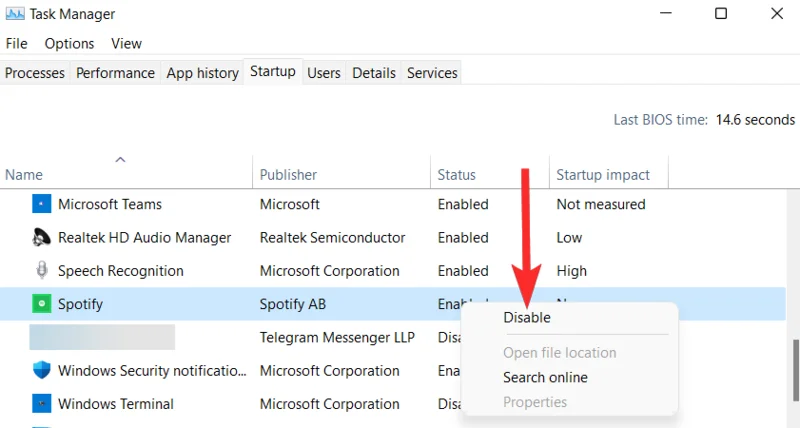
Task: Sort by the Status column header
Action: (457, 175)
